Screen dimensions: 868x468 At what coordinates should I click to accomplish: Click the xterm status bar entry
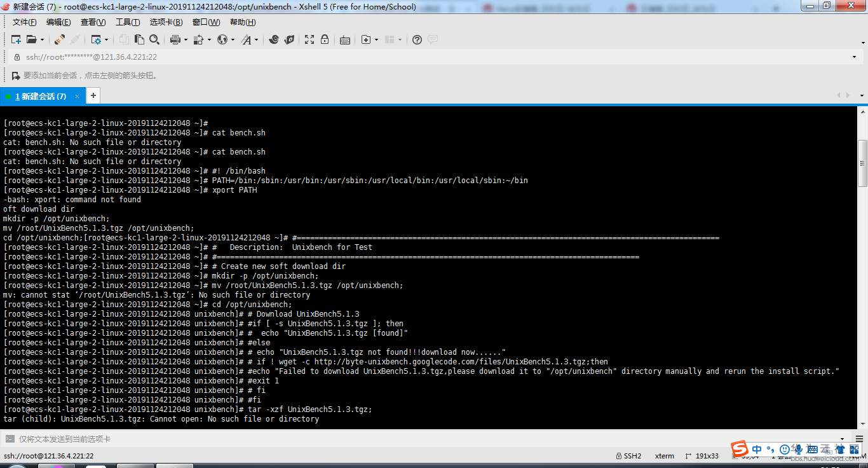tap(665, 456)
